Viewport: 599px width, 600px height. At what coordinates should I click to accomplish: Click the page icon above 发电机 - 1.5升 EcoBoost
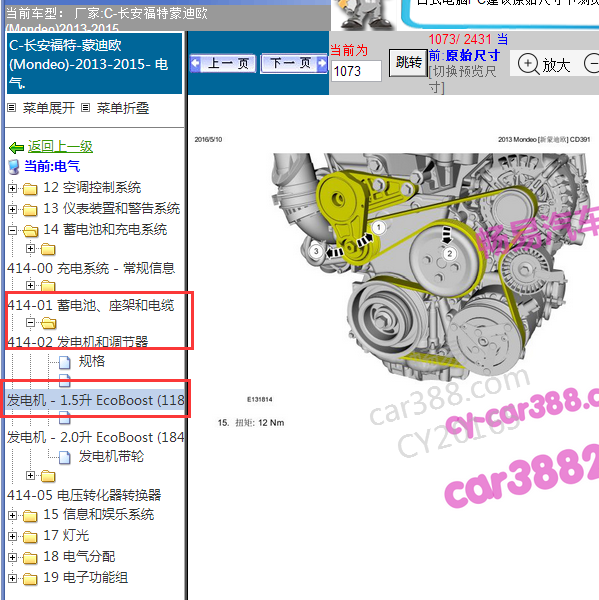coord(65,380)
